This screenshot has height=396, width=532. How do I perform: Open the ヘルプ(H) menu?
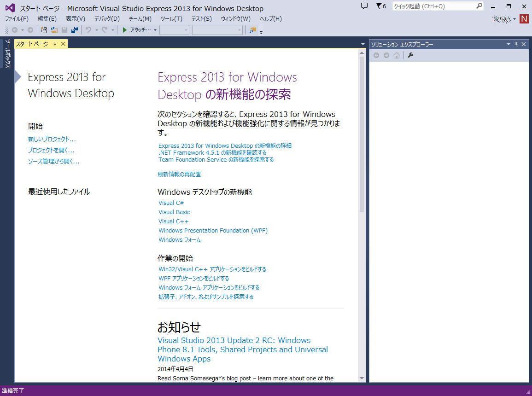(270, 18)
